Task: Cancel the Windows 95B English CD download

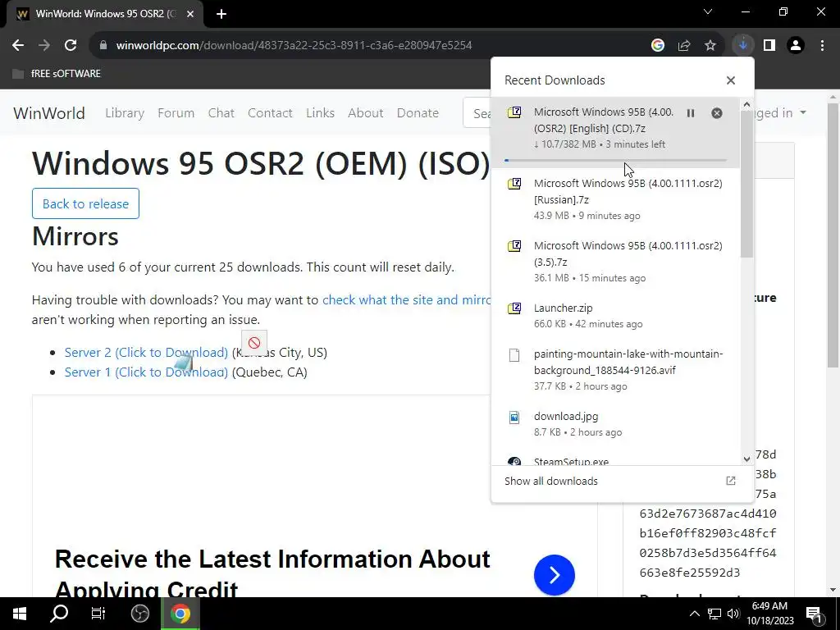Action: click(x=717, y=113)
